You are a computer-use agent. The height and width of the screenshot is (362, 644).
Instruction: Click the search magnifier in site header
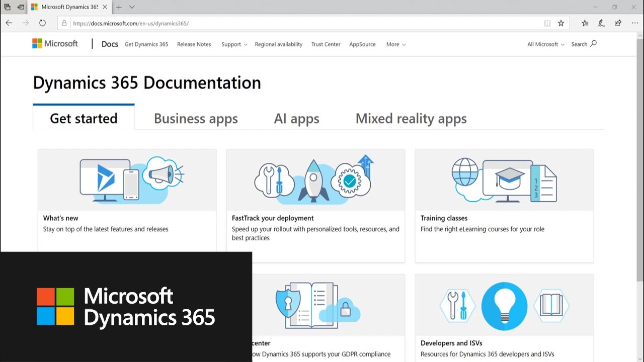coord(593,44)
